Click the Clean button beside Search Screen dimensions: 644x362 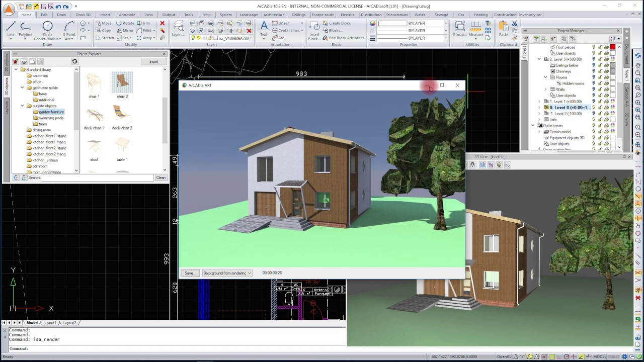tap(160, 177)
